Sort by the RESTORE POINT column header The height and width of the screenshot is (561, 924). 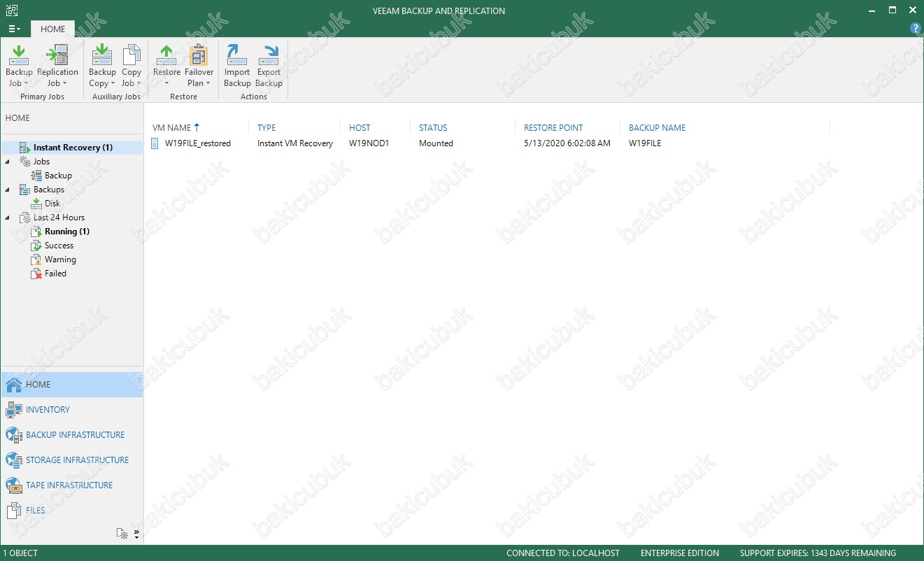point(553,128)
